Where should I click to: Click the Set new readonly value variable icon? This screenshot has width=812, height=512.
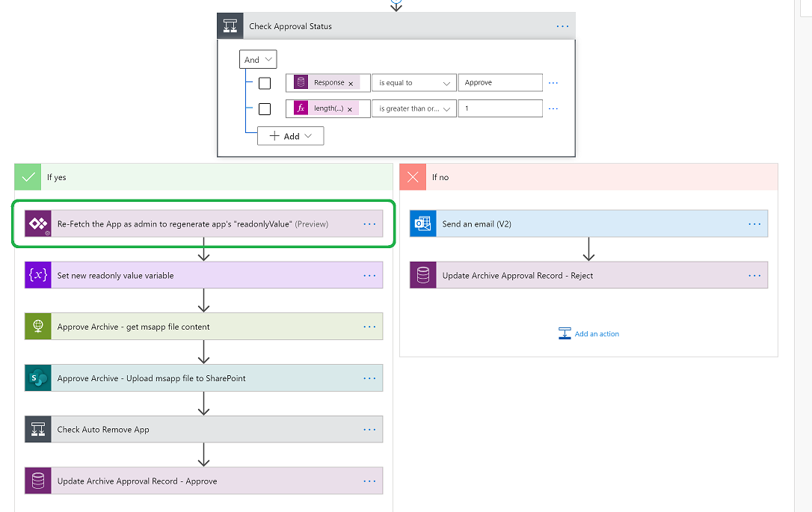click(38, 275)
